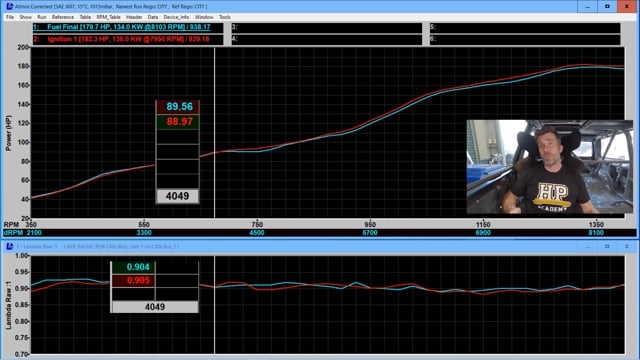
Task: Click the app icon in Lambda Raw window title
Action: [9, 247]
